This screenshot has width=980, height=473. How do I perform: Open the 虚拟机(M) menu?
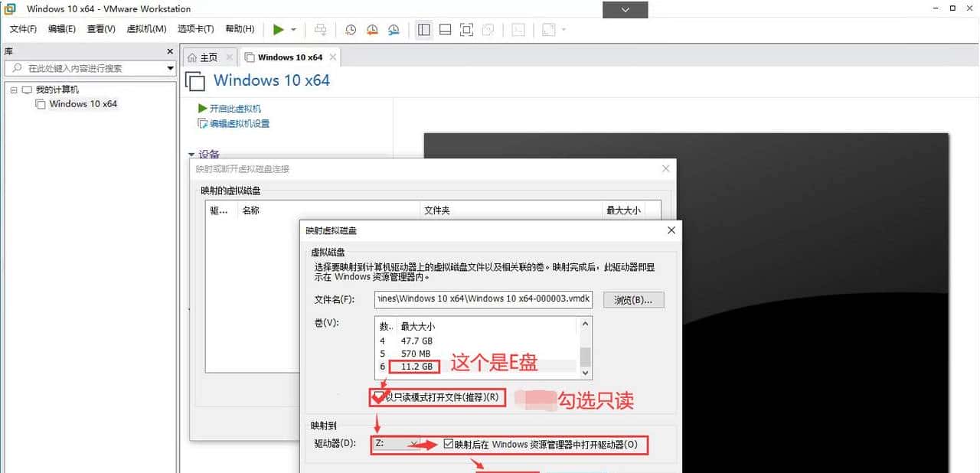click(146, 29)
